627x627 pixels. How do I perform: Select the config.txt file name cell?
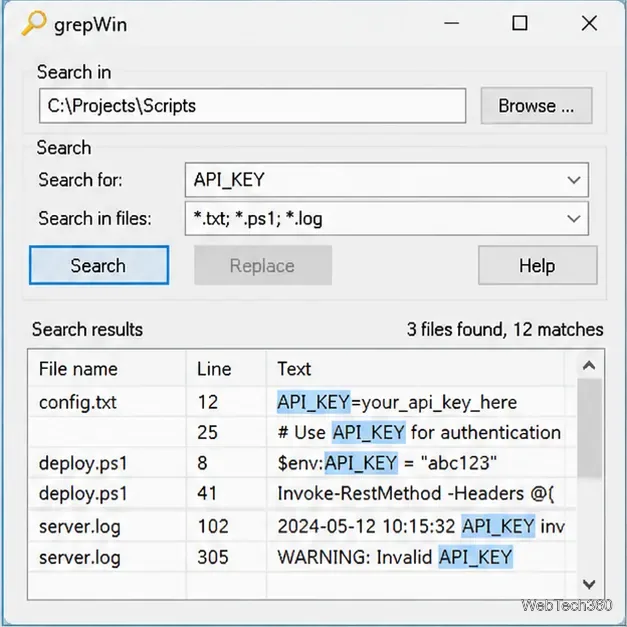[78, 402]
